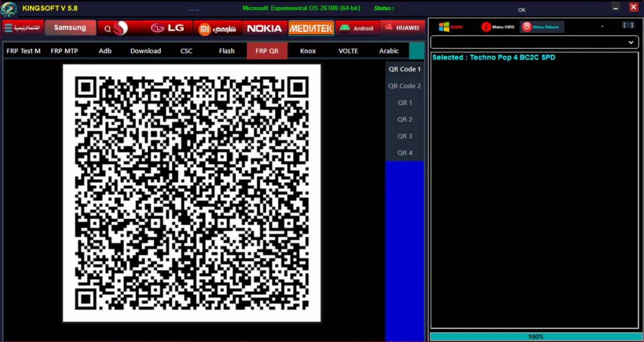Select the FRP QR tab
This screenshot has height=342, width=644.
click(x=267, y=51)
